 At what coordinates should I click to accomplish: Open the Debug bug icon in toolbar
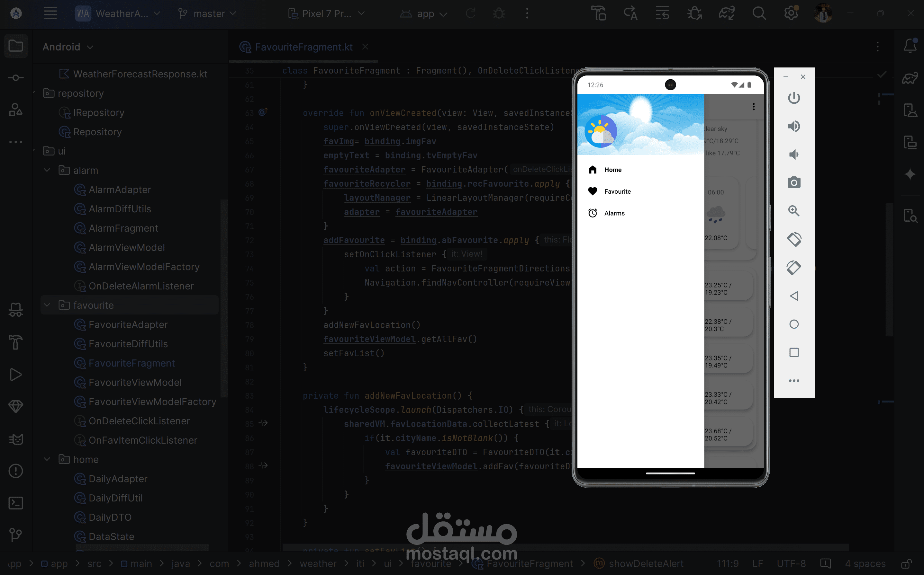click(x=499, y=14)
